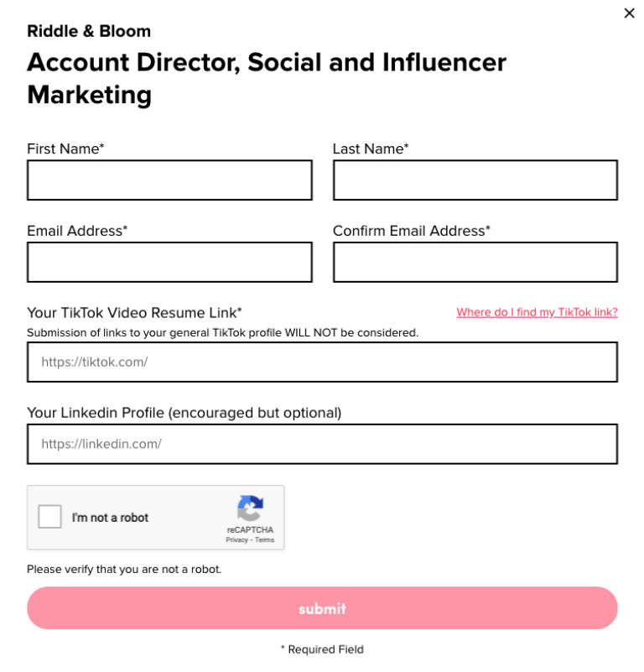Click the TikTok video resume link field
This screenshot has height=672, width=644.
322,362
